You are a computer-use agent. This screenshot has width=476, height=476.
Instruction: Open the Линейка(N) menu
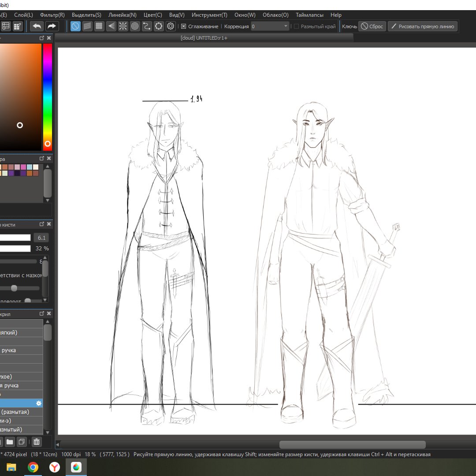pos(123,15)
